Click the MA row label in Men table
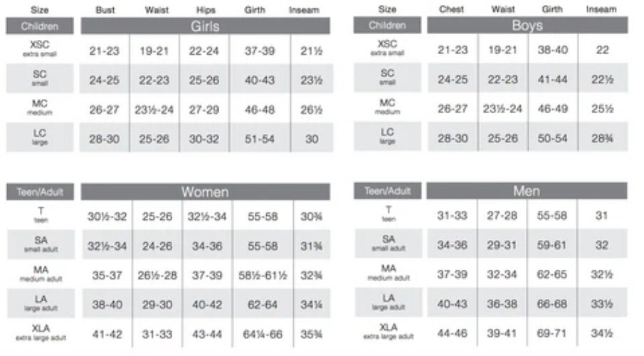644x356 pixels. [389, 272]
